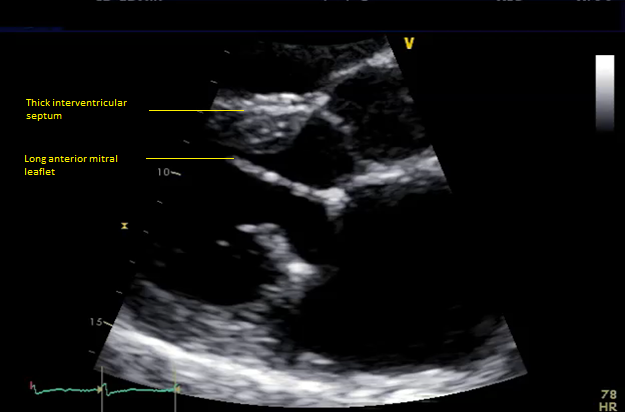Click the first ECG trigger marker on trace
The image size is (625, 412).
tap(103, 392)
